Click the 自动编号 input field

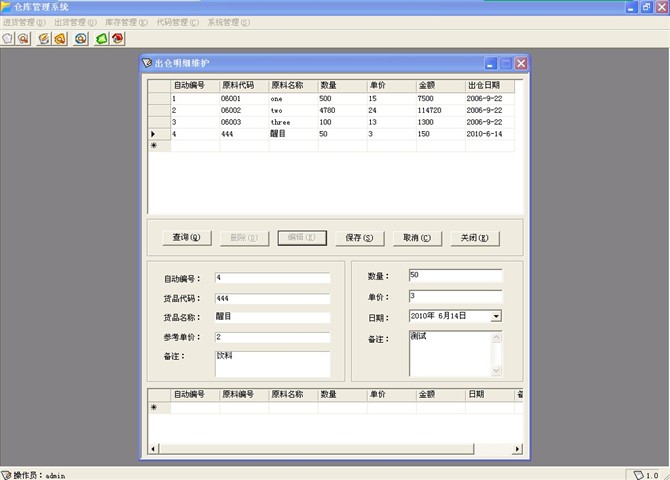coord(273,278)
